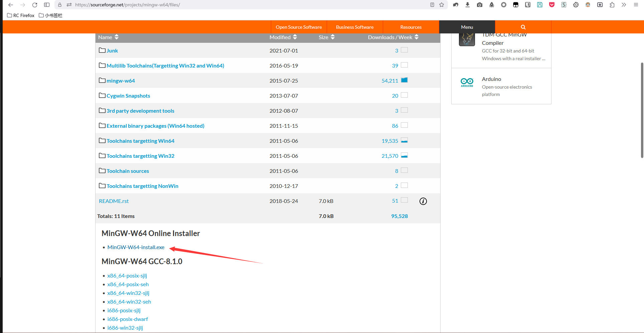Click the green S extension icon
The image size is (644, 333).
click(x=564, y=5)
